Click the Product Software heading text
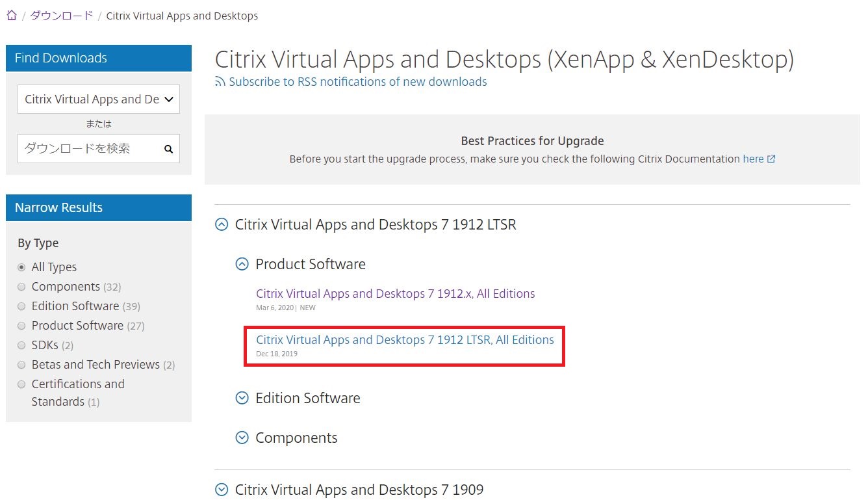The width and height of the screenshot is (868, 500). coord(311,264)
